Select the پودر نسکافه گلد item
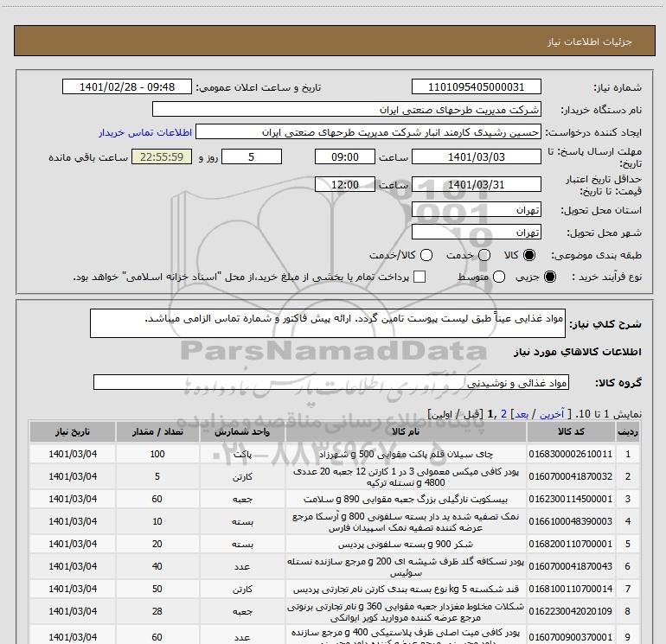This screenshot has width=666, height=644. click(406, 567)
